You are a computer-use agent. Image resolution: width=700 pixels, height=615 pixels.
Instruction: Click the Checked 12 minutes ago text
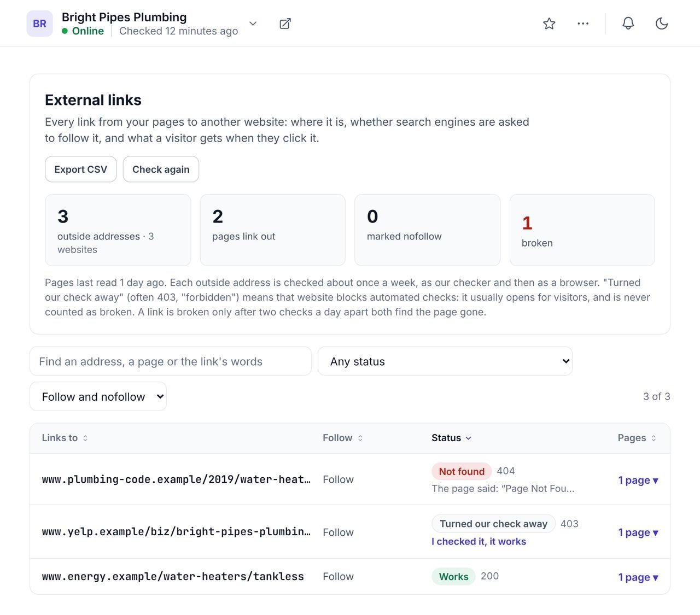pyautogui.click(x=178, y=31)
